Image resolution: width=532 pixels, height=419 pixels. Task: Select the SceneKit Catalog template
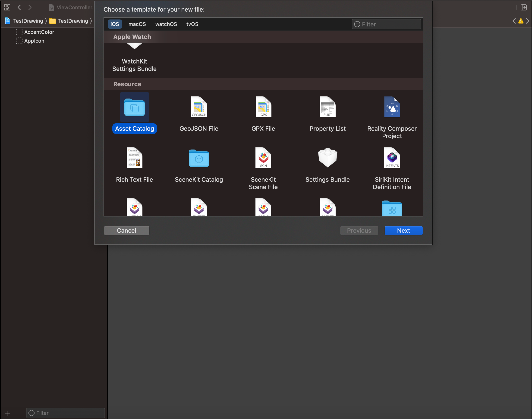click(199, 158)
